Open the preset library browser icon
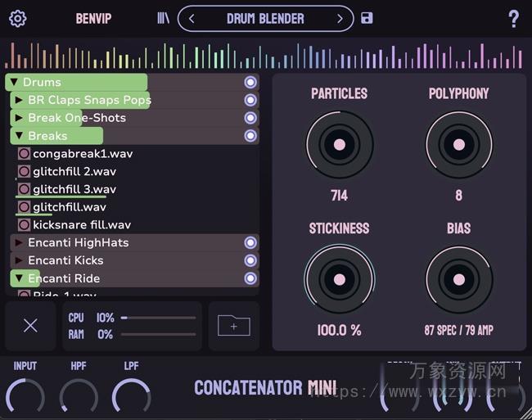This screenshot has width=532, height=420. [163, 18]
